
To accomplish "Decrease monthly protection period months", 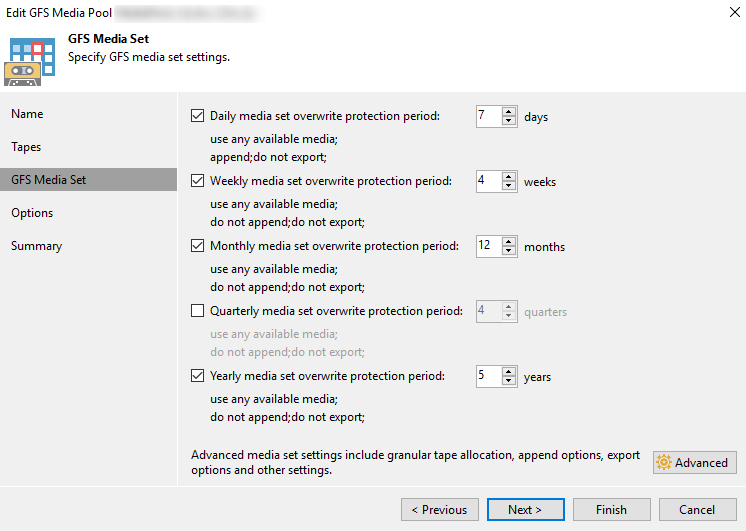I will (x=509, y=251).
